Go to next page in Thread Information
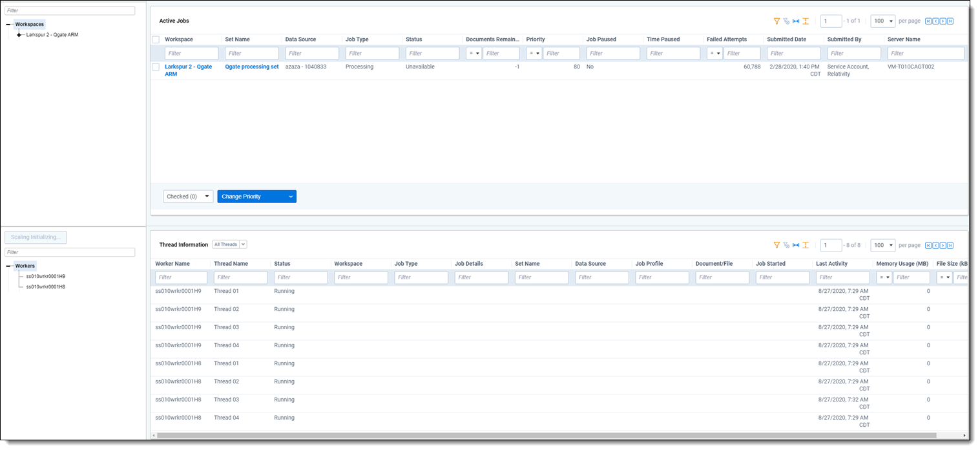The width and height of the screenshot is (980, 450). point(943,246)
